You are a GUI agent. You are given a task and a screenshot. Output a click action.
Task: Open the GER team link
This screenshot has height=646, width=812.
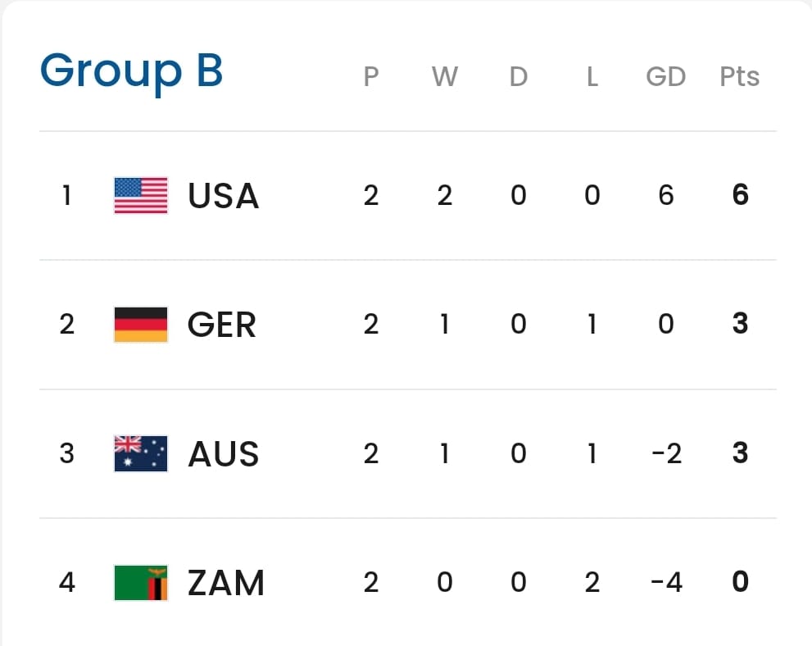pos(221,325)
